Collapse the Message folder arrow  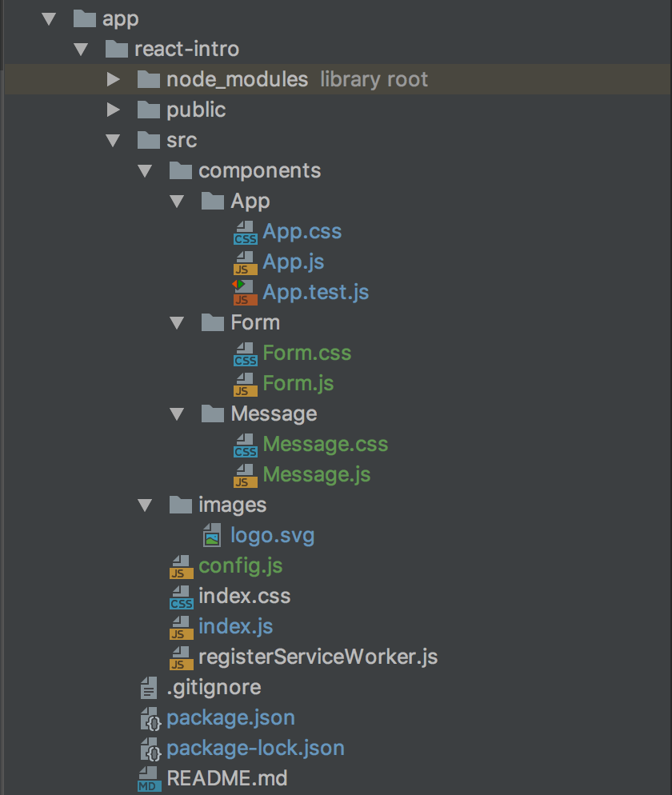(177, 415)
